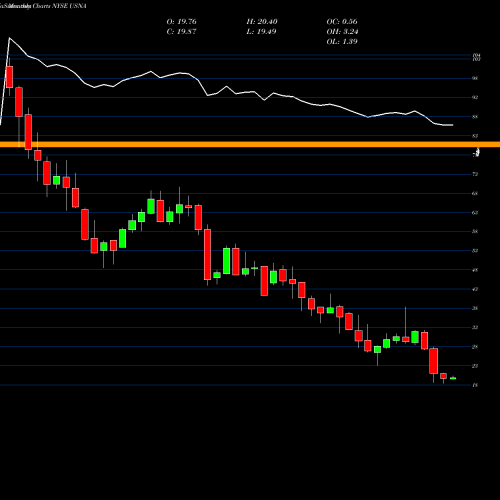Click the 28 price axis label
This screenshot has height=500, width=500.
475,347
